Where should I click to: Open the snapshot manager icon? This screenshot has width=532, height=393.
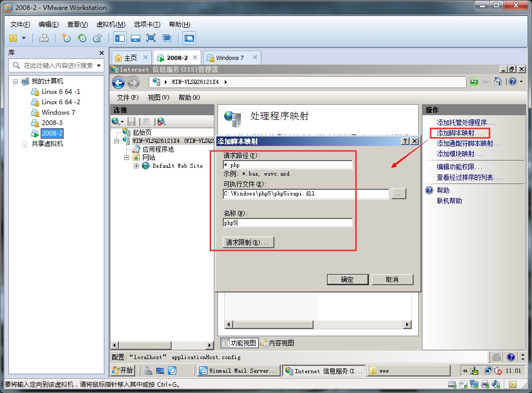pyautogui.click(x=98, y=38)
